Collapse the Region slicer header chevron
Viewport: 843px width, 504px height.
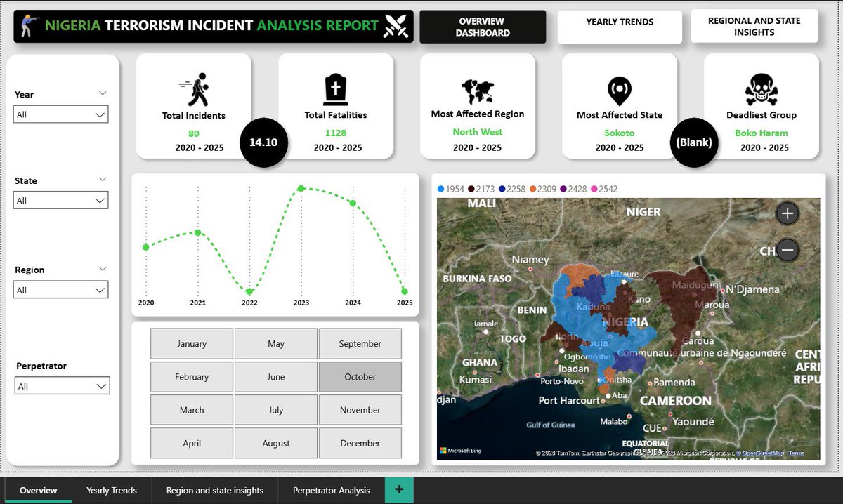click(x=103, y=269)
